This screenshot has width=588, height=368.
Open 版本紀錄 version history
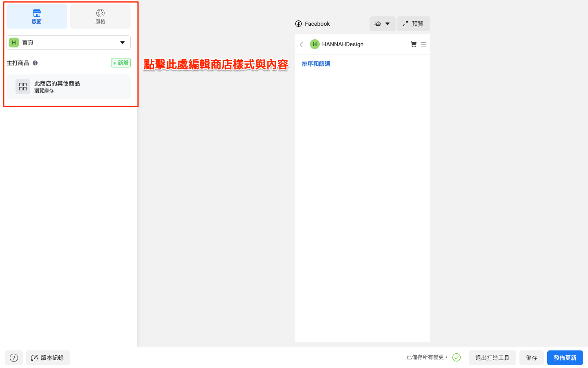pyautogui.click(x=48, y=358)
